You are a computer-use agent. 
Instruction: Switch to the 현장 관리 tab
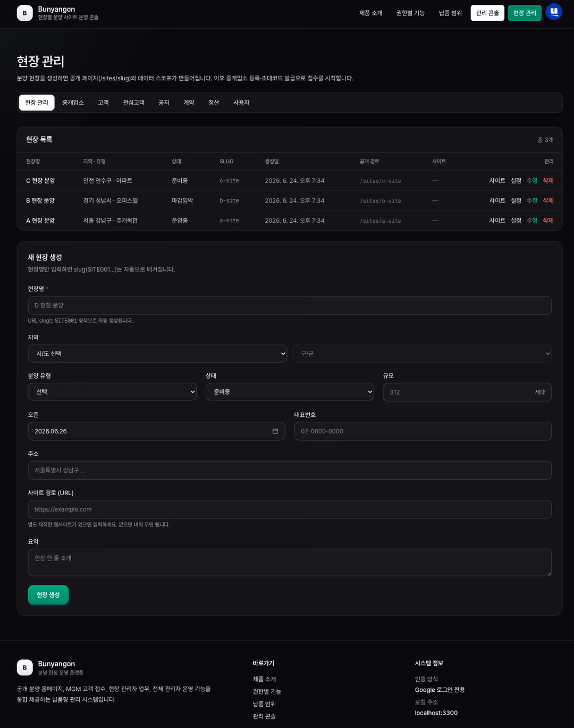pyautogui.click(x=37, y=103)
